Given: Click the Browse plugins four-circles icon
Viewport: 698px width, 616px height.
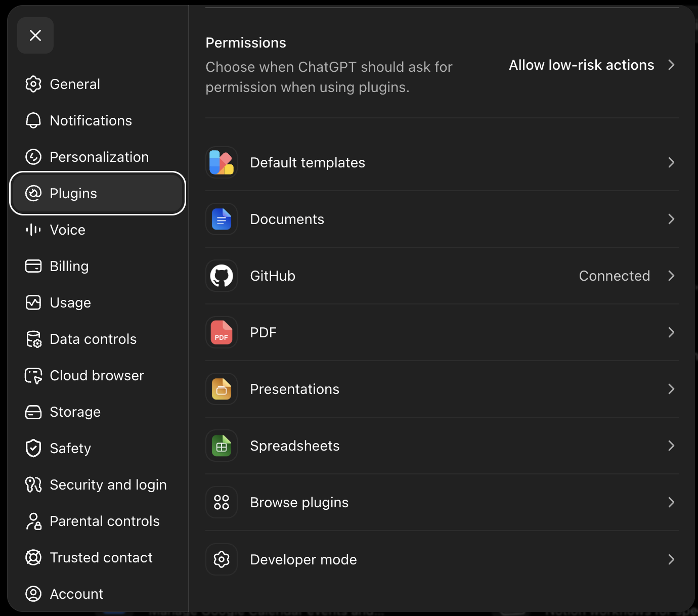Looking at the screenshot, I should (222, 502).
